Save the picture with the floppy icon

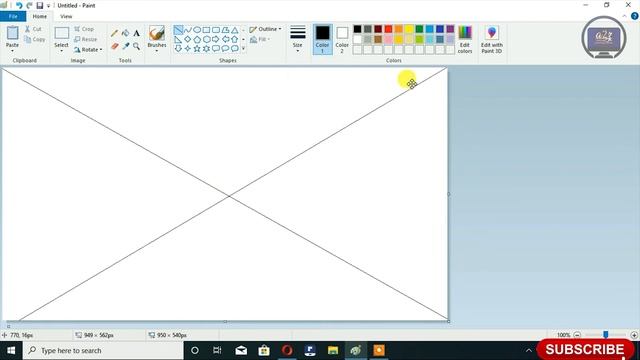click(x=40, y=5)
